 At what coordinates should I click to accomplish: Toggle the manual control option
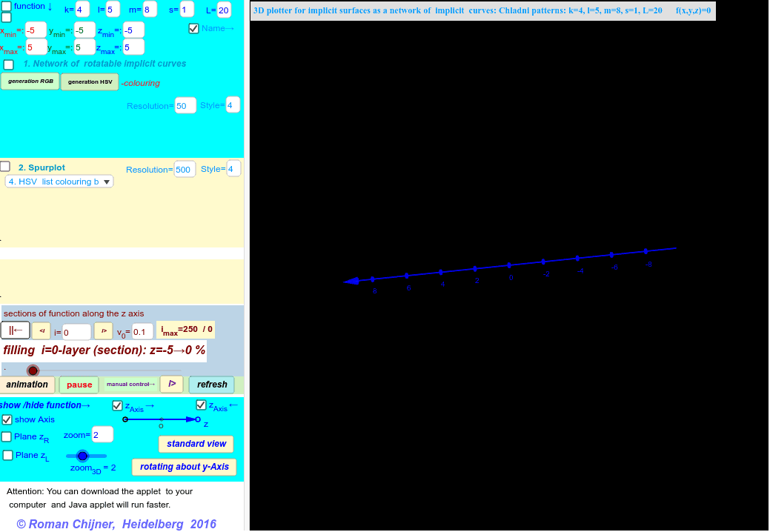click(131, 385)
